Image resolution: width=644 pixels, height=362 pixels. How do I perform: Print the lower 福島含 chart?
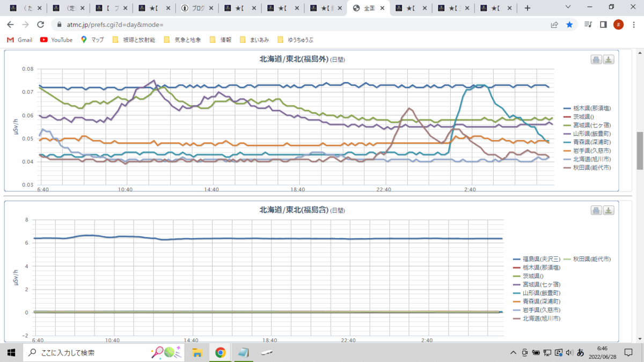pos(596,210)
